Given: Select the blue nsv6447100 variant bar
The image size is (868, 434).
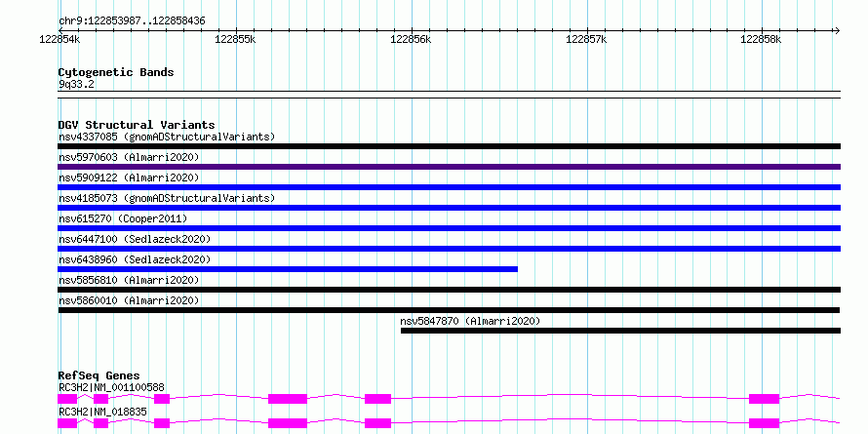Looking at the screenshot, I should 449,249.
